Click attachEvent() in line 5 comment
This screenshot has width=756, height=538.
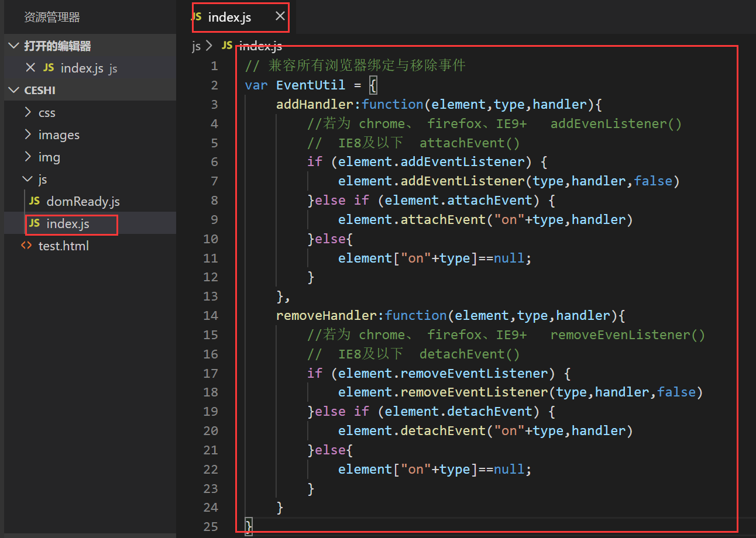470,143
